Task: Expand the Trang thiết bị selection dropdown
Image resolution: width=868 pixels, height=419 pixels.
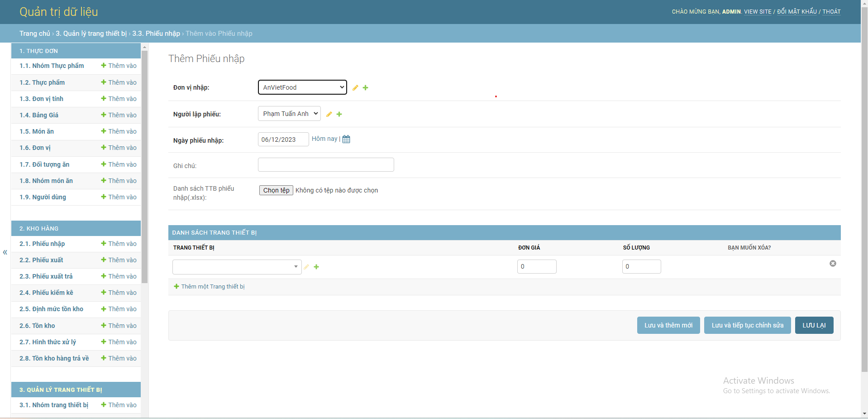Action: point(236,267)
